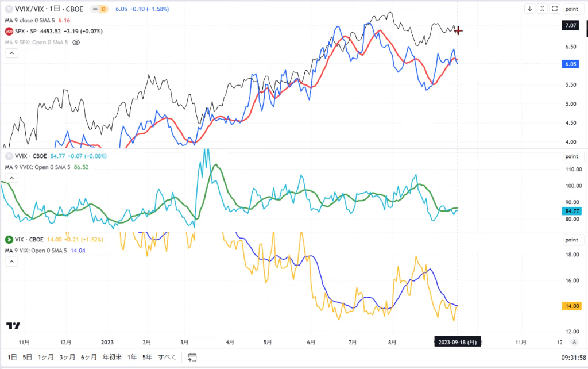Viewport: 588px width, 369px height.
Task: Select the 3ヶ月 time range
Action: tap(67, 357)
